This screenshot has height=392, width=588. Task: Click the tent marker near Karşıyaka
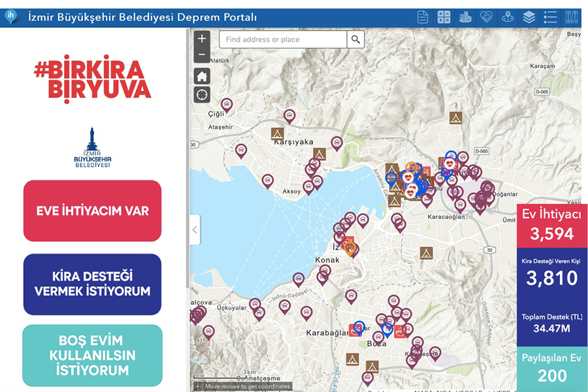[278, 133]
